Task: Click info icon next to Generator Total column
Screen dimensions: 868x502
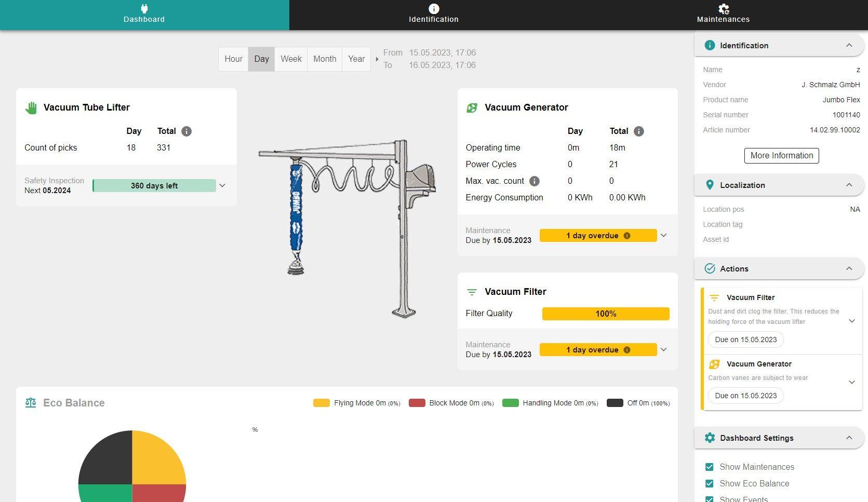Action: pos(639,131)
